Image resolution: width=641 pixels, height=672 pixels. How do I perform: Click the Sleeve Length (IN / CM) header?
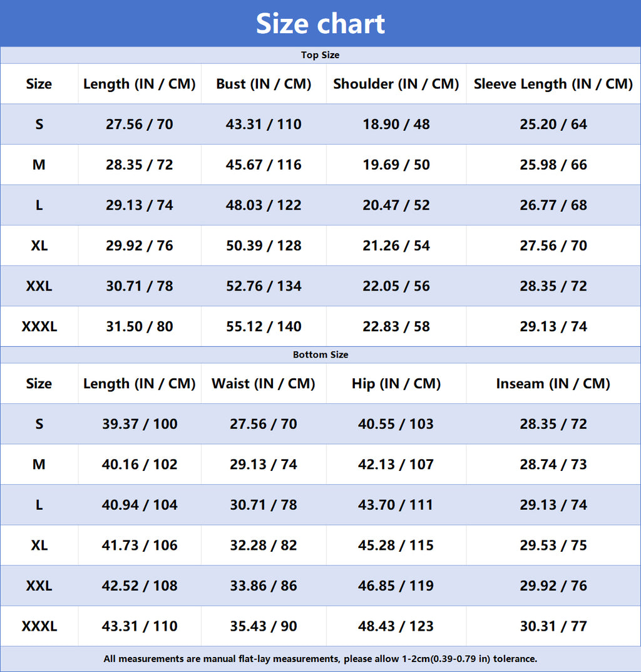(x=553, y=84)
